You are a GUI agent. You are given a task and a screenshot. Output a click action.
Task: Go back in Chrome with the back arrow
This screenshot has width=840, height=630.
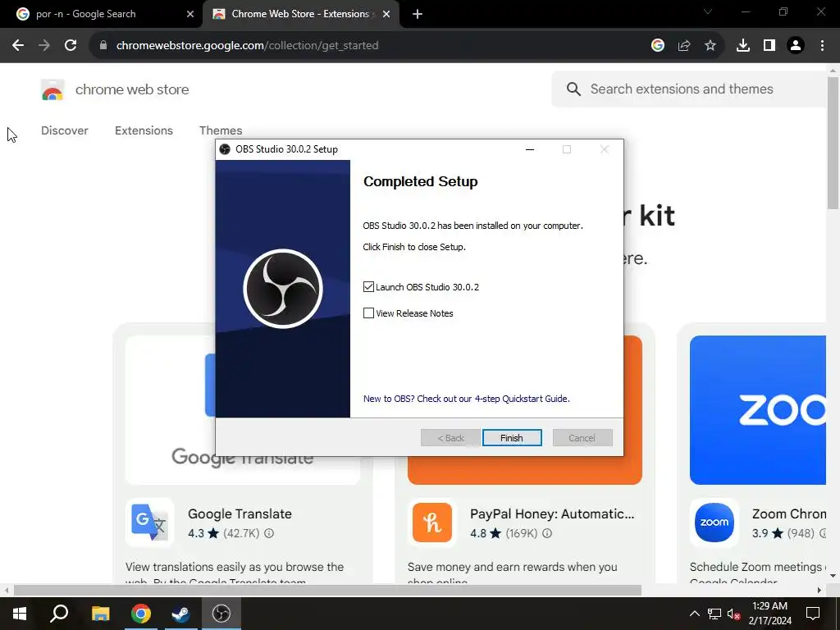click(x=18, y=46)
